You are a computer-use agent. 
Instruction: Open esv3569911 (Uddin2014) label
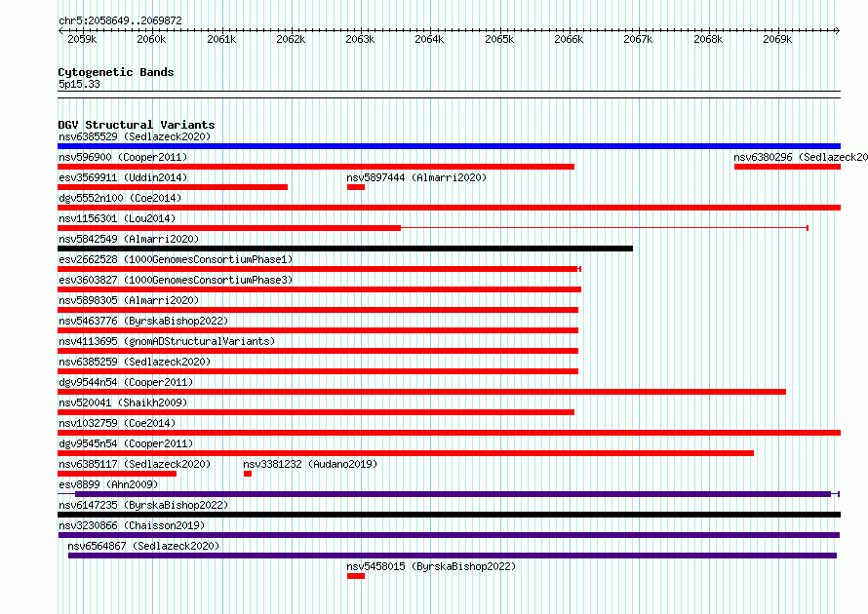[x=123, y=177]
